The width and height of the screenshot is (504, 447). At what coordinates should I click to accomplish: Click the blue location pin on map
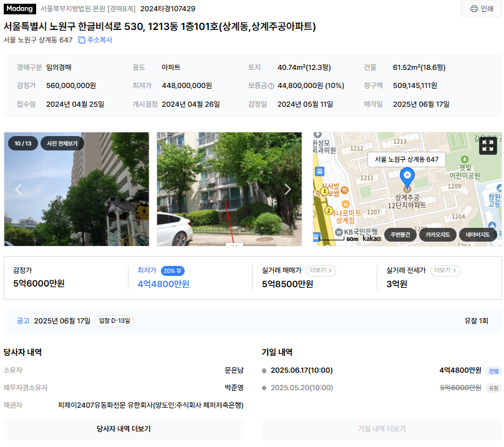[x=407, y=178]
